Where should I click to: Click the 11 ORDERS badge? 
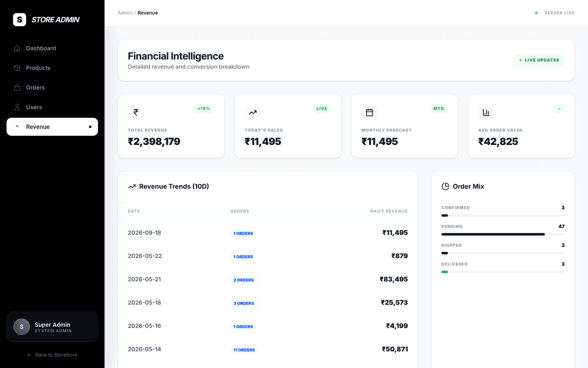pos(244,350)
